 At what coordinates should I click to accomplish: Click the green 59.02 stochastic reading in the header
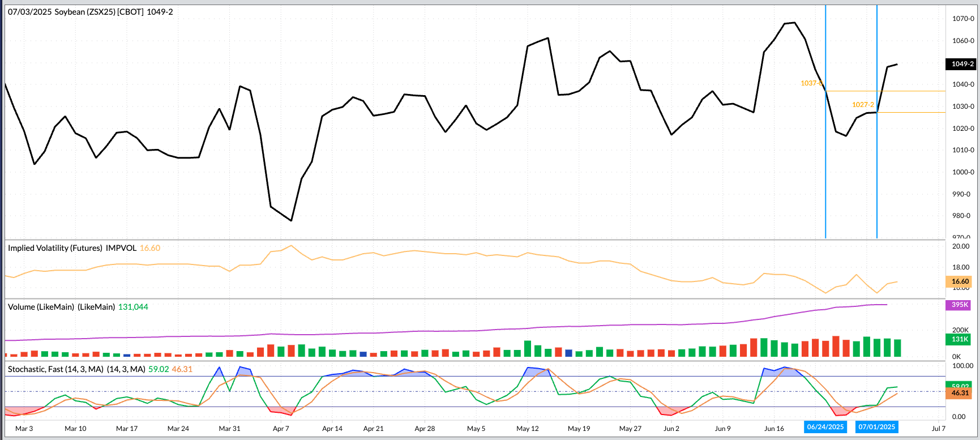159,369
